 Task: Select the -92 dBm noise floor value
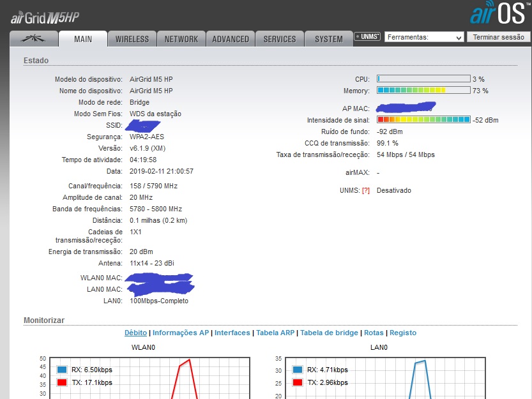[x=390, y=132]
